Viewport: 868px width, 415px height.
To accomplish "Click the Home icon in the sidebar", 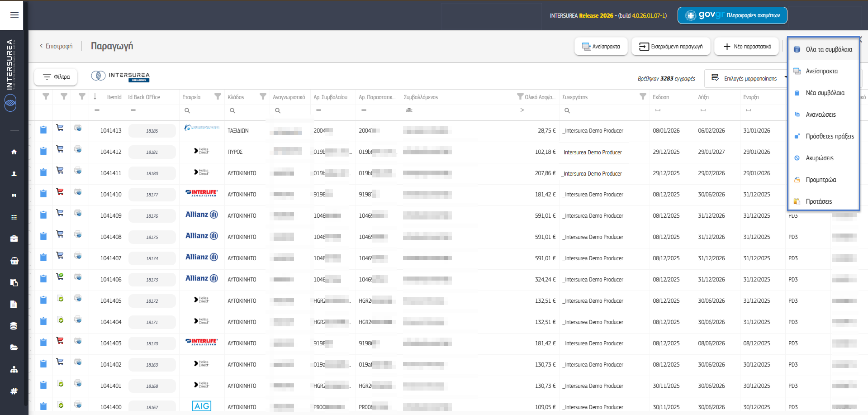I will click(x=14, y=152).
